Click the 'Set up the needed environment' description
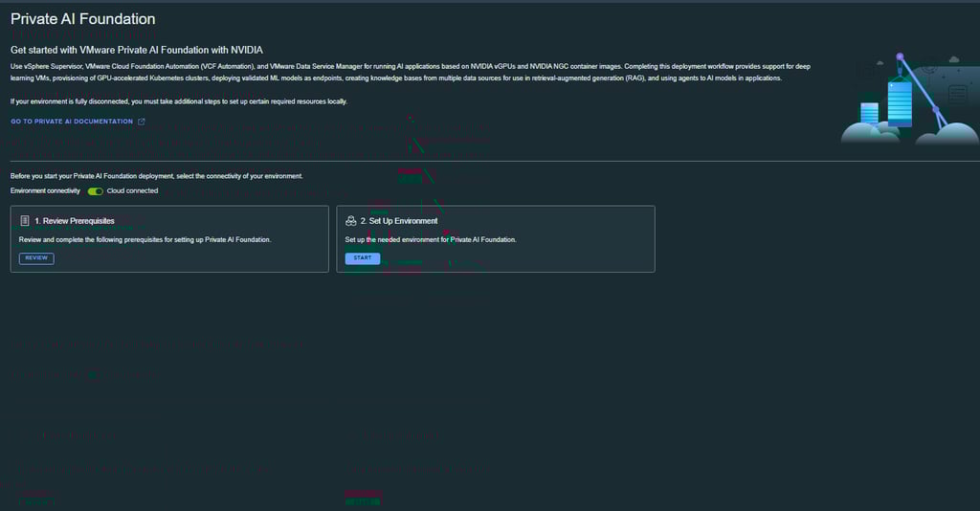980x511 pixels. 431,240
